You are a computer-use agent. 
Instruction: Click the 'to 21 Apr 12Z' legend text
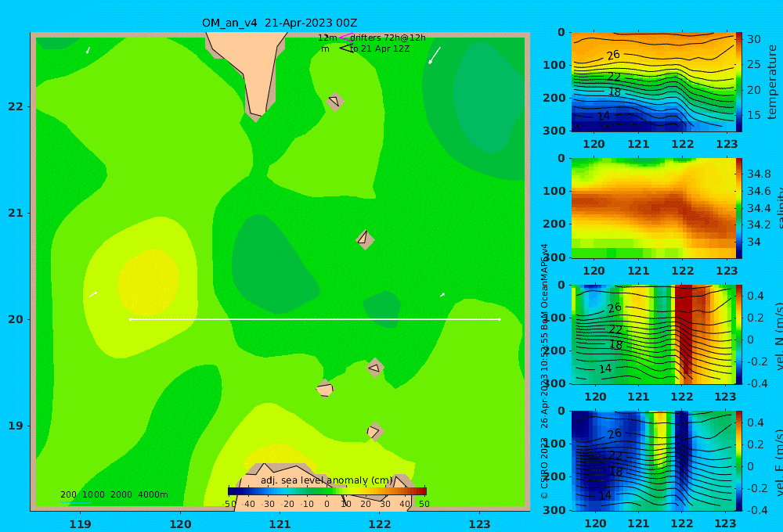[380, 49]
